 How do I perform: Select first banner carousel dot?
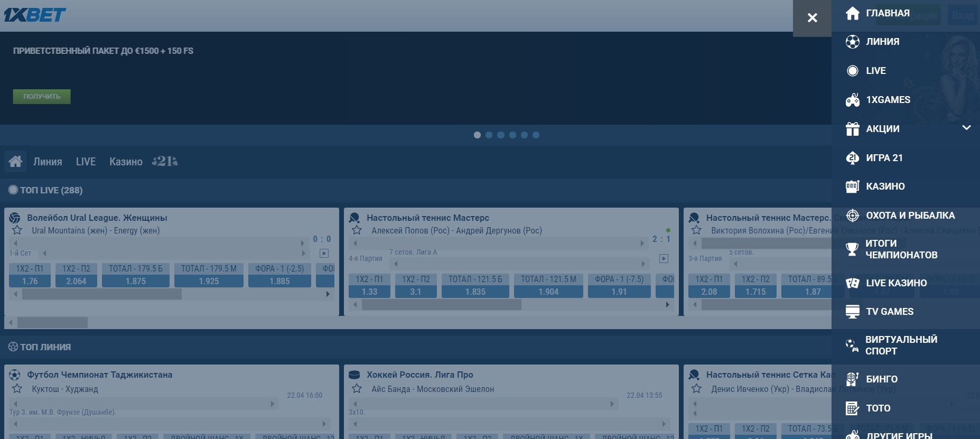click(477, 135)
